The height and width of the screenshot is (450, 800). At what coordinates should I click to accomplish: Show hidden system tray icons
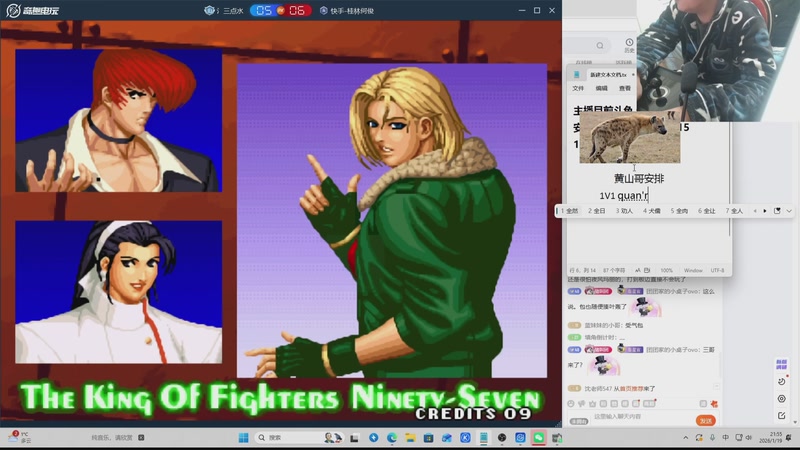686,438
